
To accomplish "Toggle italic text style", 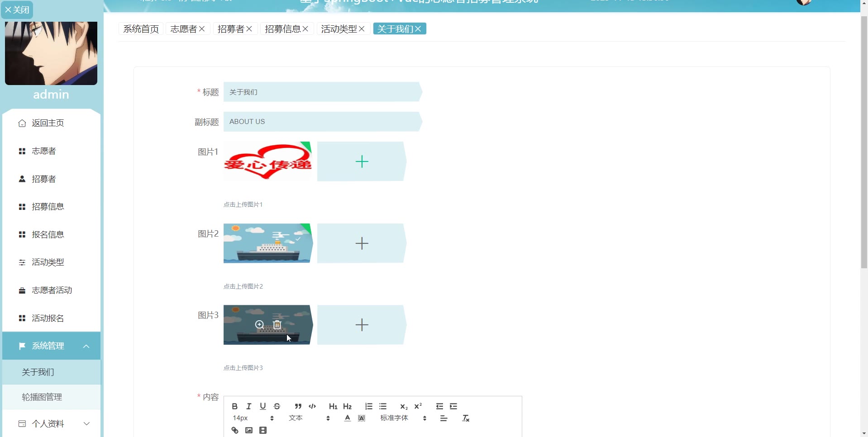I will point(248,406).
